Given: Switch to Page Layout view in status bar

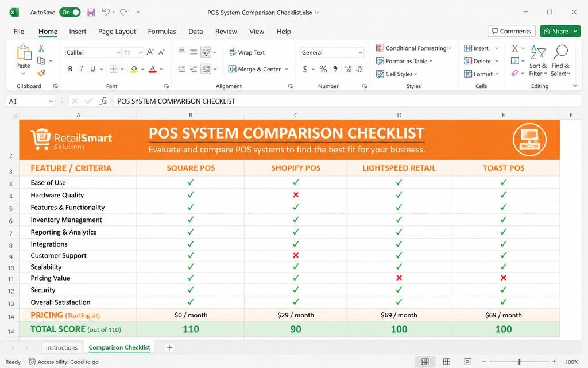Looking at the screenshot, I should [446, 362].
